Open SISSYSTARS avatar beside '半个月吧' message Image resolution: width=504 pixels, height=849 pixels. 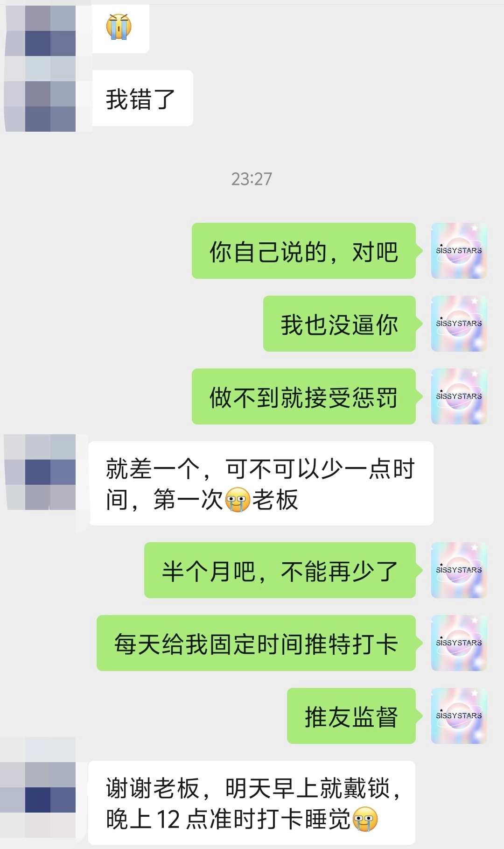[459, 570]
